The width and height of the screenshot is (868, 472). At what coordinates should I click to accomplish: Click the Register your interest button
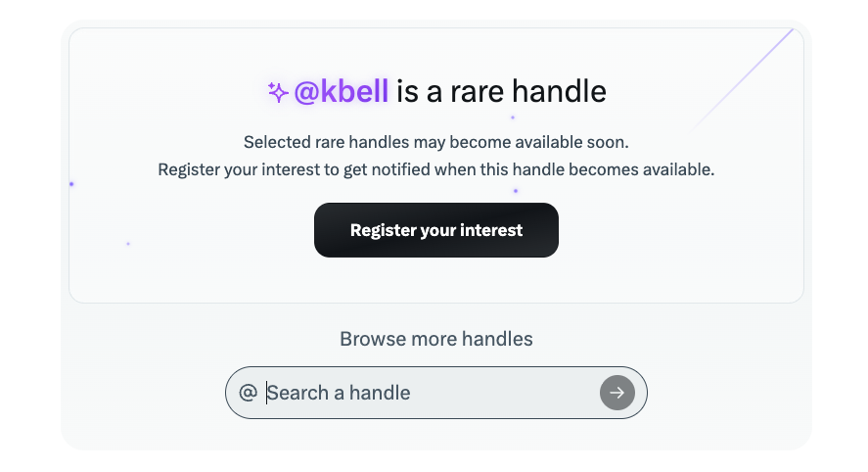(435, 231)
